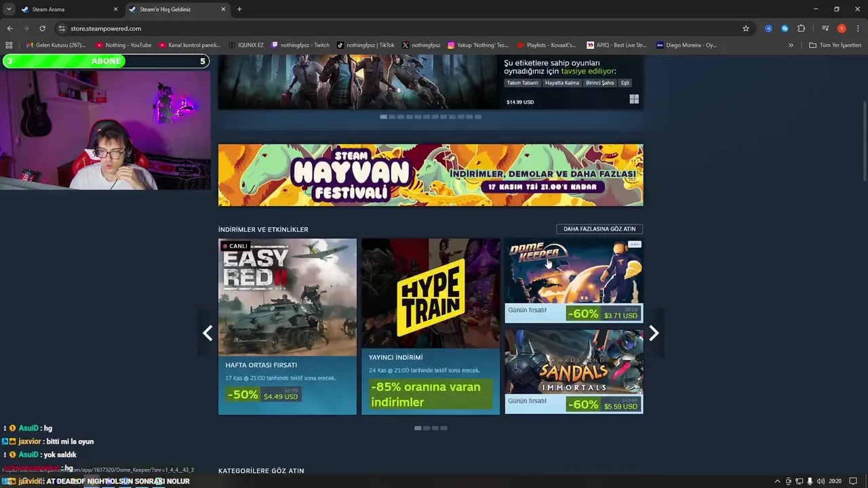Click the Hayatta Kalma tag
The image size is (868, 488).
[562, 83]
